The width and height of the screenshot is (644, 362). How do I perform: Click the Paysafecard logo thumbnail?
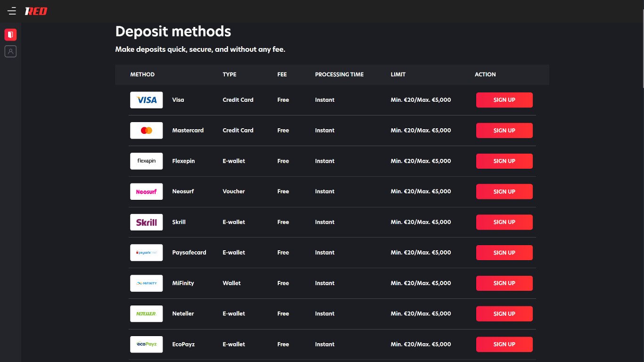[147, 253]
